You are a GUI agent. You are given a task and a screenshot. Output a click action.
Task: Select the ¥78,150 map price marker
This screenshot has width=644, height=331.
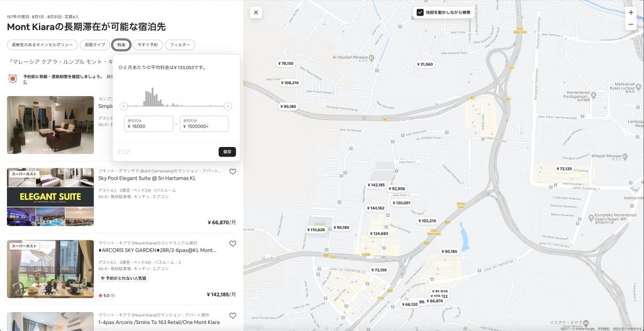(286, 63)
